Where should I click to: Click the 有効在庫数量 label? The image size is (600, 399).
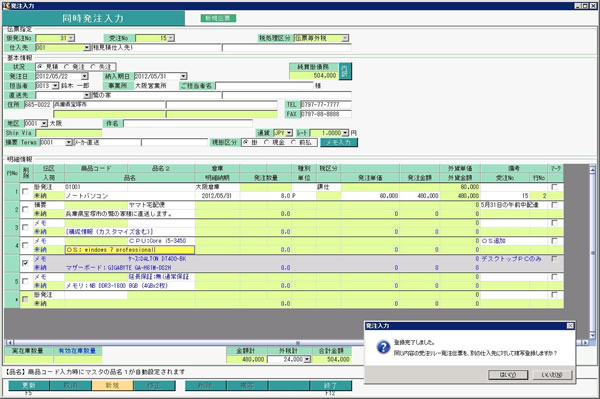pyautogui.click(x=78, y=351)
